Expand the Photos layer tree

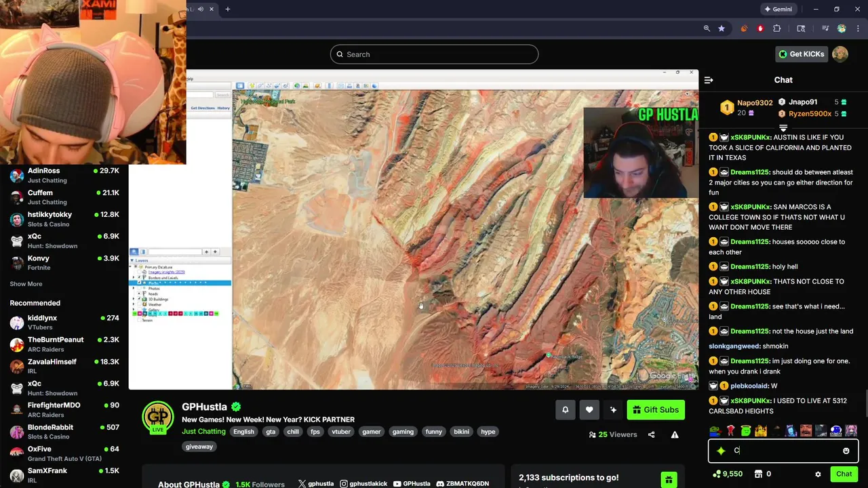134,288
